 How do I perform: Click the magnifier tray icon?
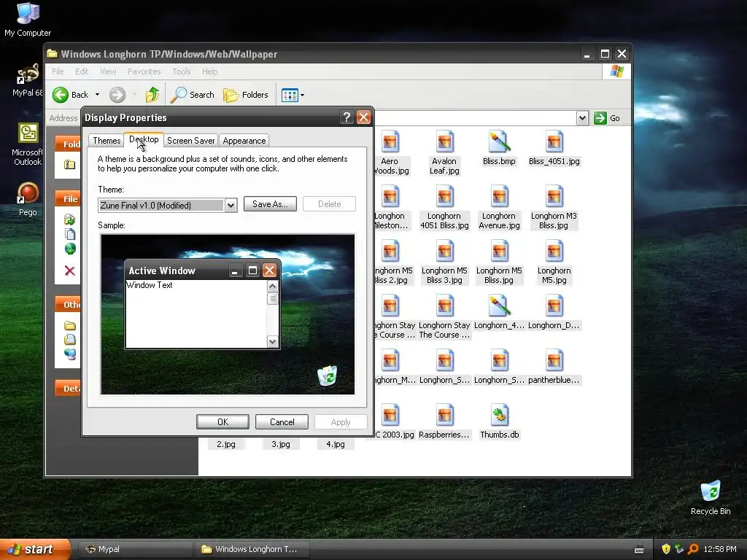click(x=693, y=549)
